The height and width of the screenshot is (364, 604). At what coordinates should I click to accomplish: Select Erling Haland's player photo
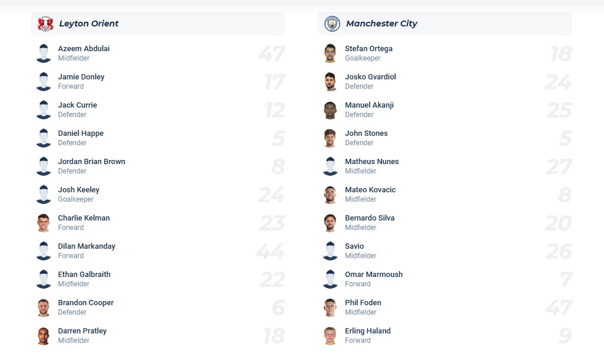point(330,335)
